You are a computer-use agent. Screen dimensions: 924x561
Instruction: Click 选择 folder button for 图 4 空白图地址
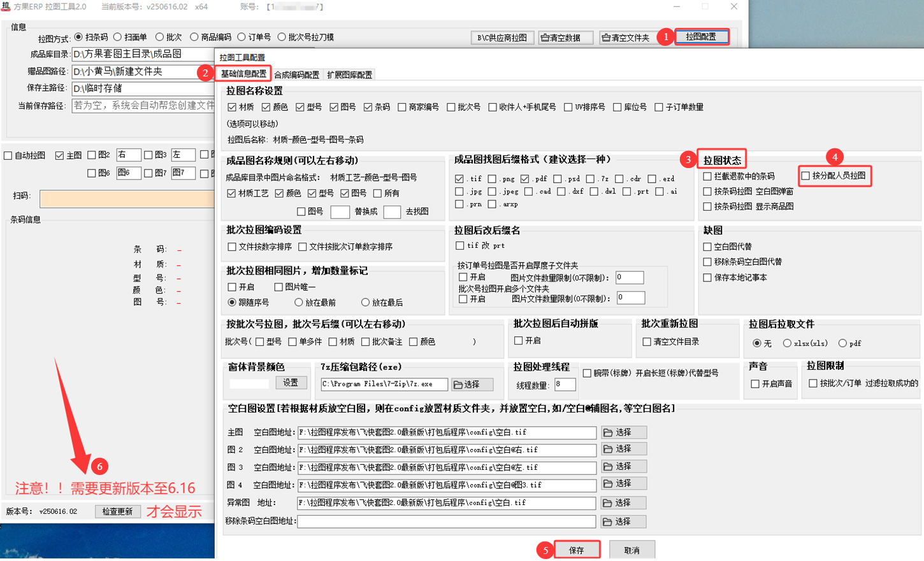(623, 484)
